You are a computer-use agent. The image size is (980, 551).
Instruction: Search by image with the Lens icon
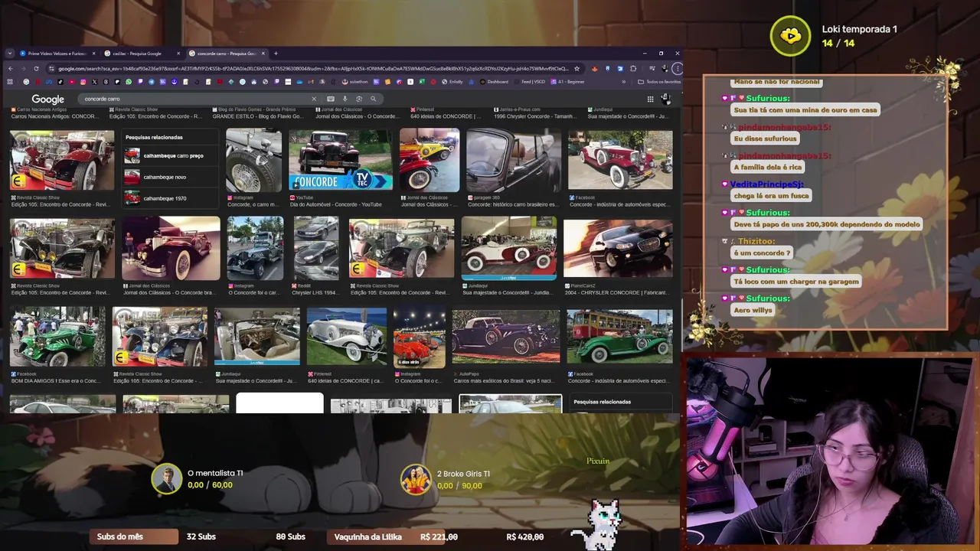[359, 99]
